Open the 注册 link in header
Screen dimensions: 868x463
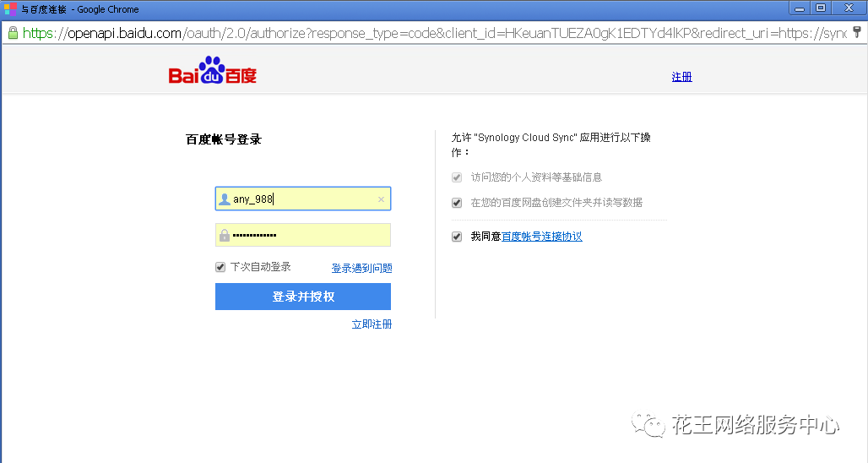[x=681, y=77]
